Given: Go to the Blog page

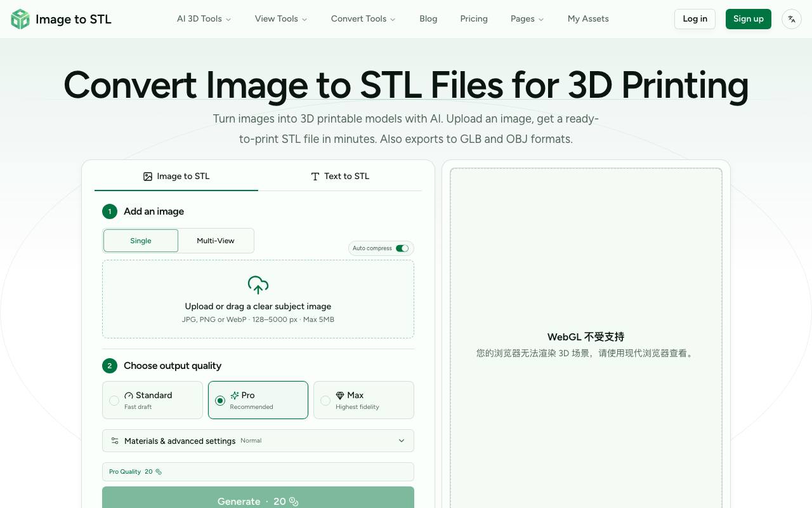Looking at the screenshot, I should (428, 19).
